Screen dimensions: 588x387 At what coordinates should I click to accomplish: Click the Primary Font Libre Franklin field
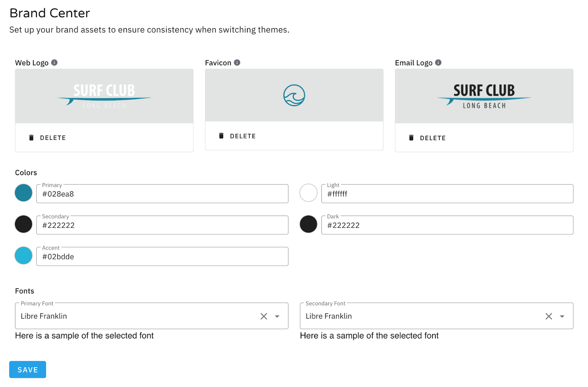pos(152,316)
